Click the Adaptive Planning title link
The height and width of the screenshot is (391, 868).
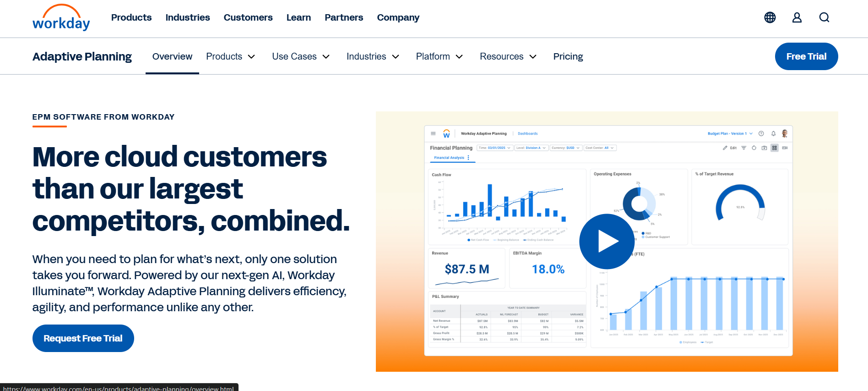[82, 56]
